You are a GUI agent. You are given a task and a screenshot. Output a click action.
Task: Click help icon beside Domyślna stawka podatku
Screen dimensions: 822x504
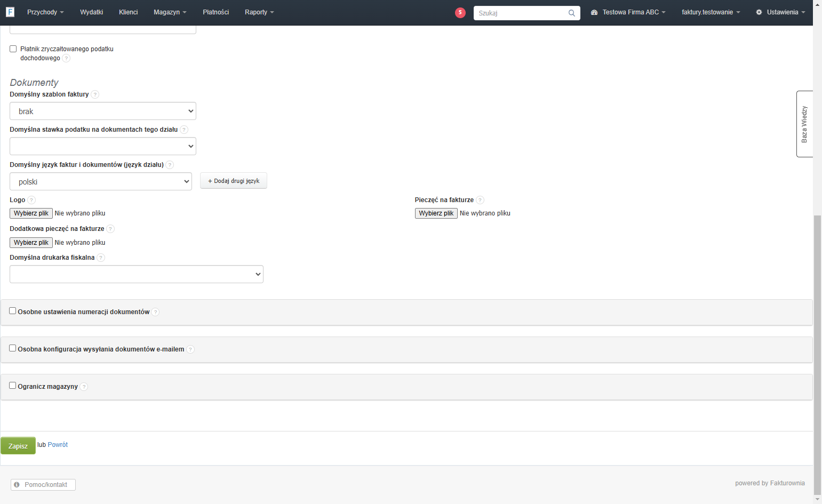click(184, 130)
